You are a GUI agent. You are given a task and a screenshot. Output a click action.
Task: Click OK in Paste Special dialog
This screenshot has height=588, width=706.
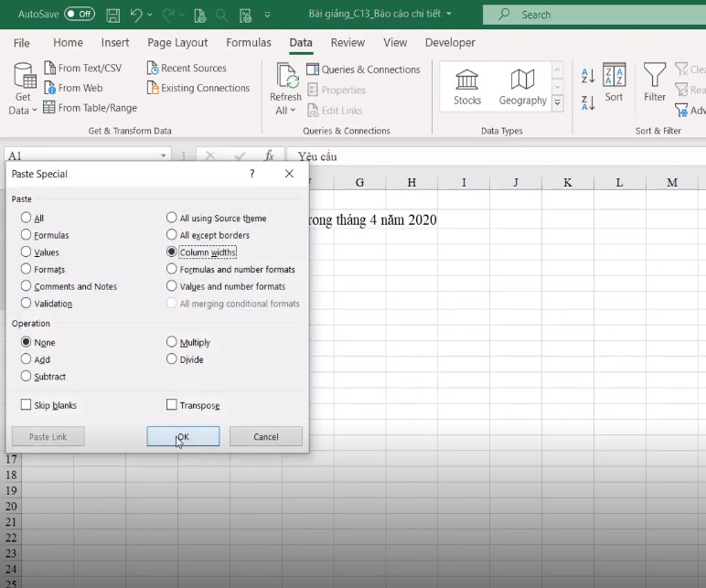point(183,436)
